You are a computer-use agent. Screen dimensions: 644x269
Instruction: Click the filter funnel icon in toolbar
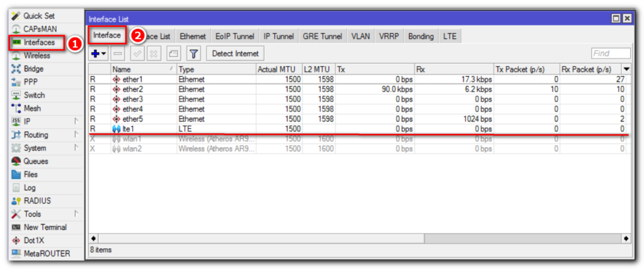click(194, 54)
